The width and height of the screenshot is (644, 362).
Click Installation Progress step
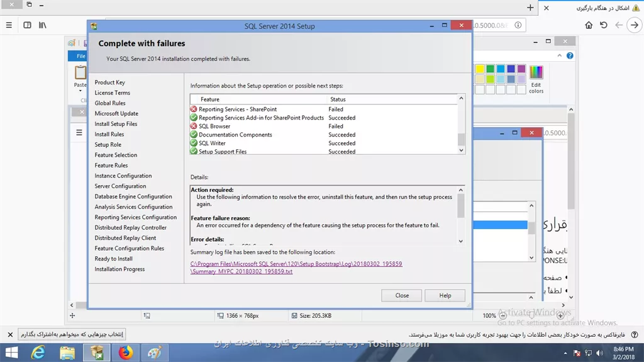pos(119,269)
